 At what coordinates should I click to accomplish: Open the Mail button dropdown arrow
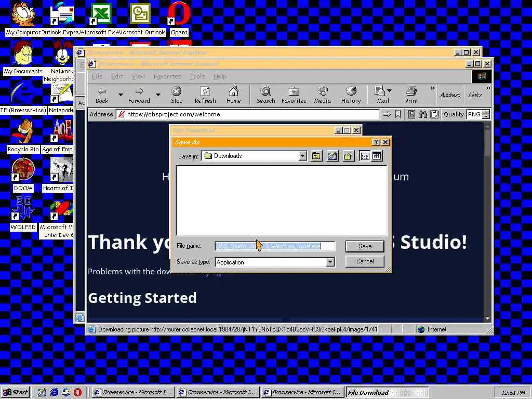point(390,90)
